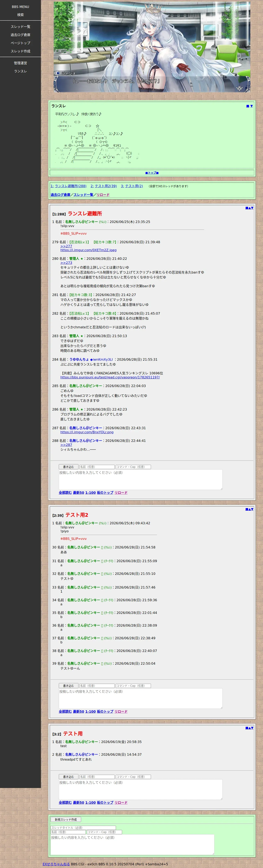The width and height of the screenshot is (263, 868).
Task: Focus name field in new thread form
Action: click(x=68, y=832)
